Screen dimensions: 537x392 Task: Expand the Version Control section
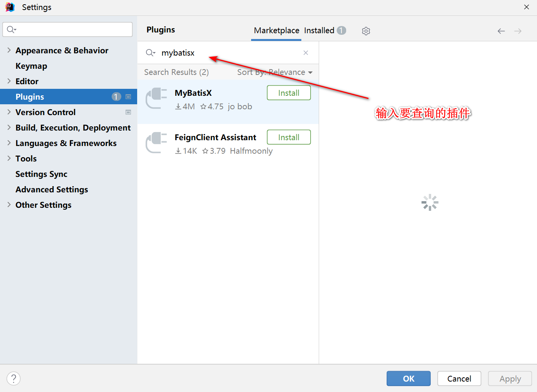(9, 112)
